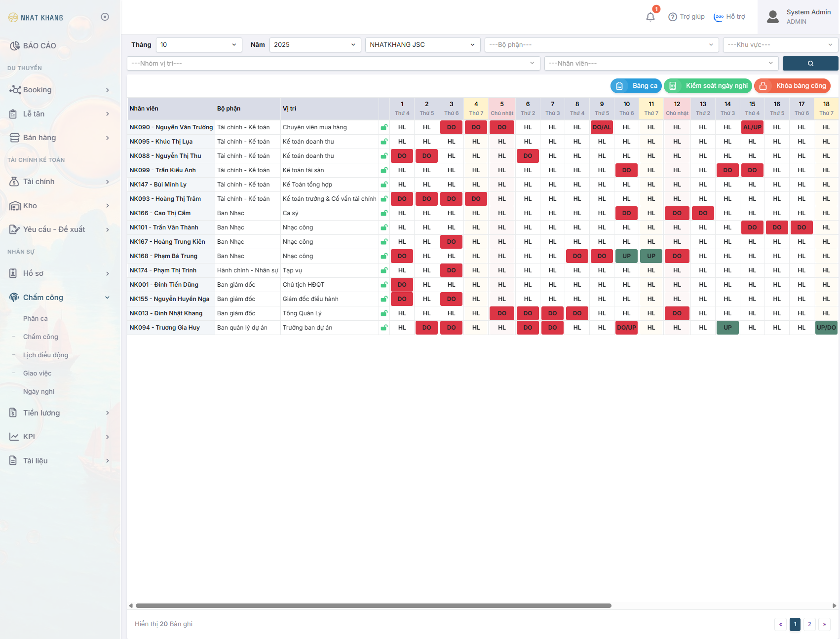Screen dimensions: 840x639
Task: Click Kiểm soát ngày nghỉ button
Action: [708, 86]
